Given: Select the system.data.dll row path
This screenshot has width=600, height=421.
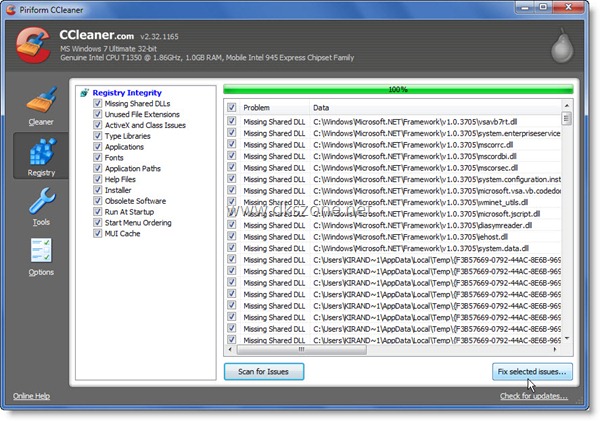Looking at the screenshot, I should pos(421,248).
